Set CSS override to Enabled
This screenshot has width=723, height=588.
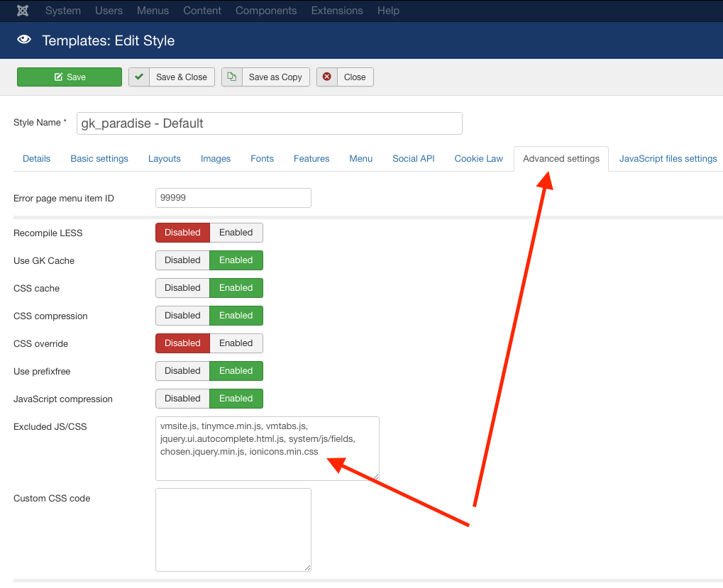click(x=236, y=343)
